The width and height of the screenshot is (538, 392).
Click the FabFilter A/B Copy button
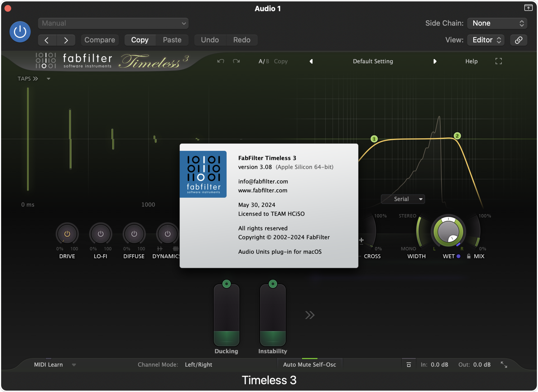click(281, 61)
